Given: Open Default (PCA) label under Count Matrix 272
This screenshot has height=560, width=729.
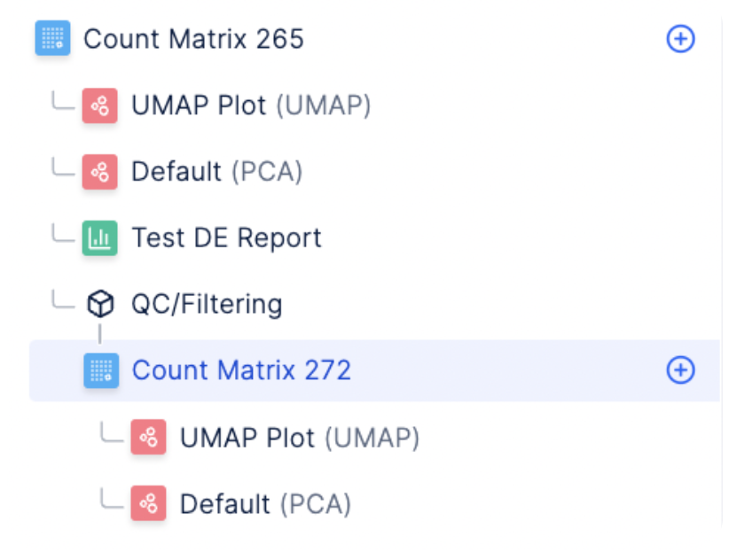Looking at the screenshot, I should click(x=265, y=504).
